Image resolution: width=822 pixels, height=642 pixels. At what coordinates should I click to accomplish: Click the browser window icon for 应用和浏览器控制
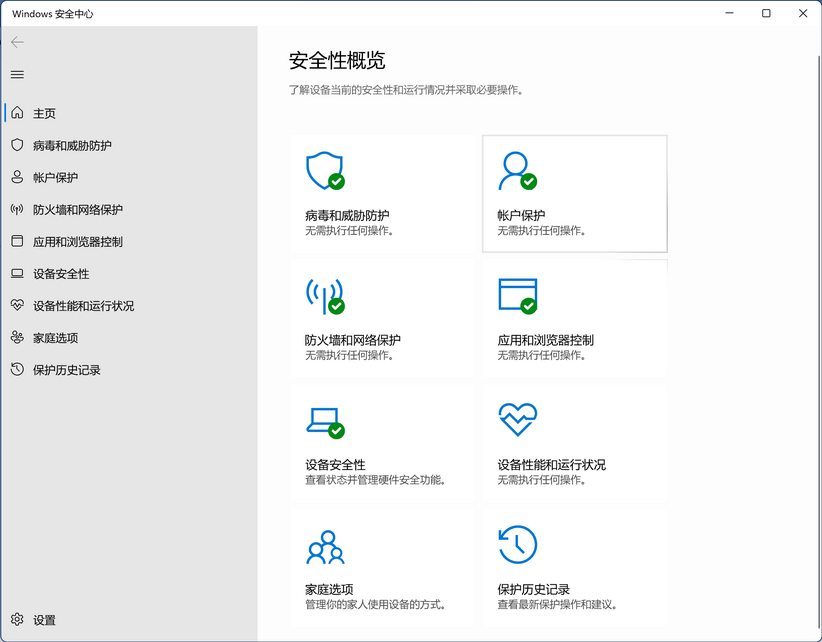tap(517, 295)
